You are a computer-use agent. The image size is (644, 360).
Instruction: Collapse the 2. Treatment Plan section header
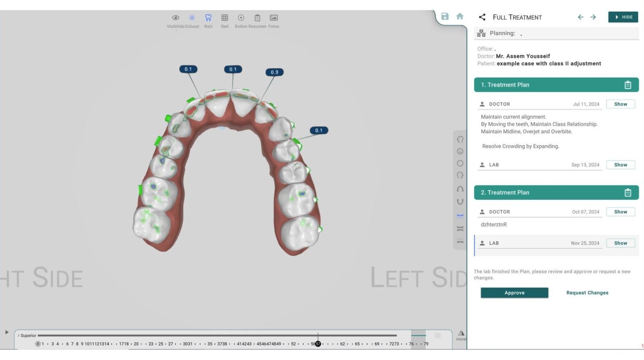pos(556,192)
